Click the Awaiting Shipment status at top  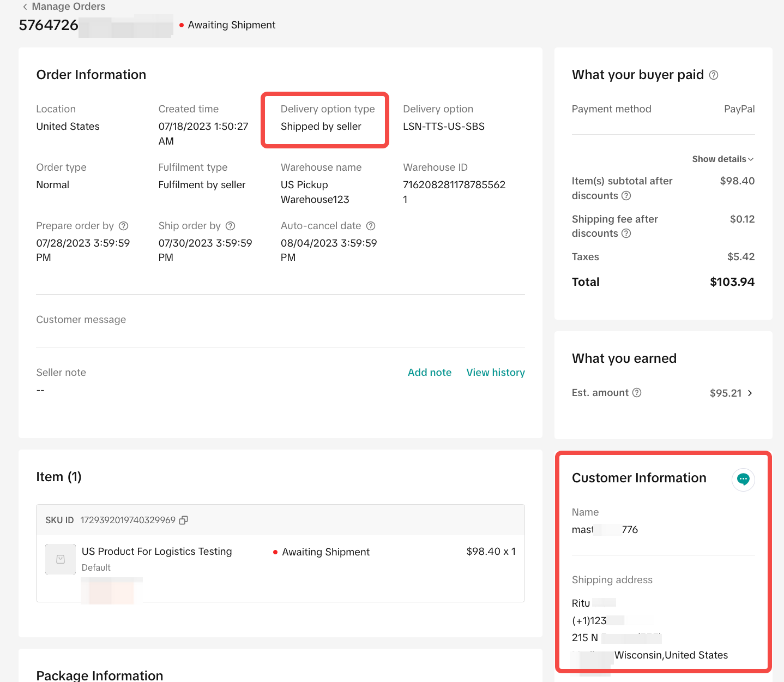tap(231, 25)
